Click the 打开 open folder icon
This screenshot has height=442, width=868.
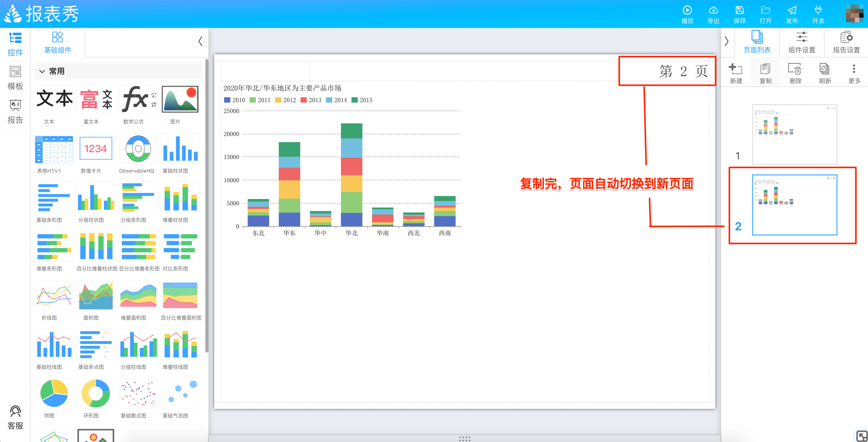[766, 10]
